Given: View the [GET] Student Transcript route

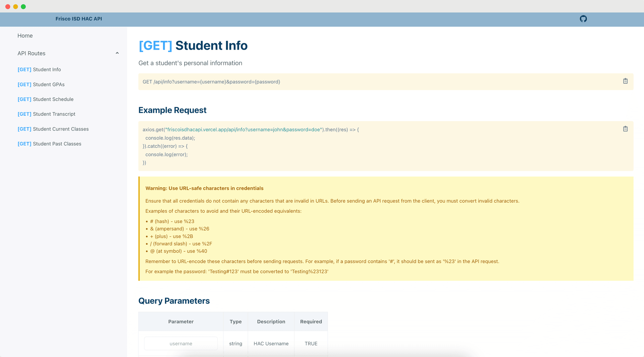Looking at the screenshot, I should coord(46,114).
